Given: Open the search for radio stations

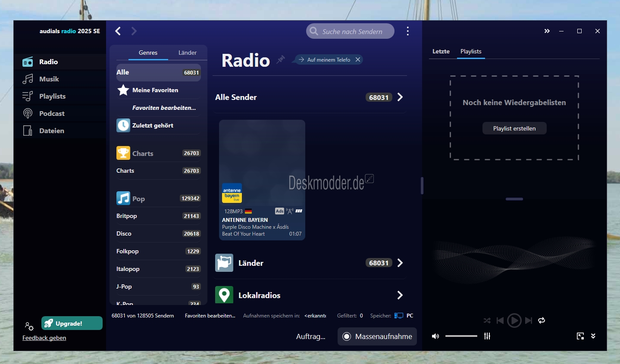Looking at the screenshot, I should pyautogui.click(x=350, y=31).
